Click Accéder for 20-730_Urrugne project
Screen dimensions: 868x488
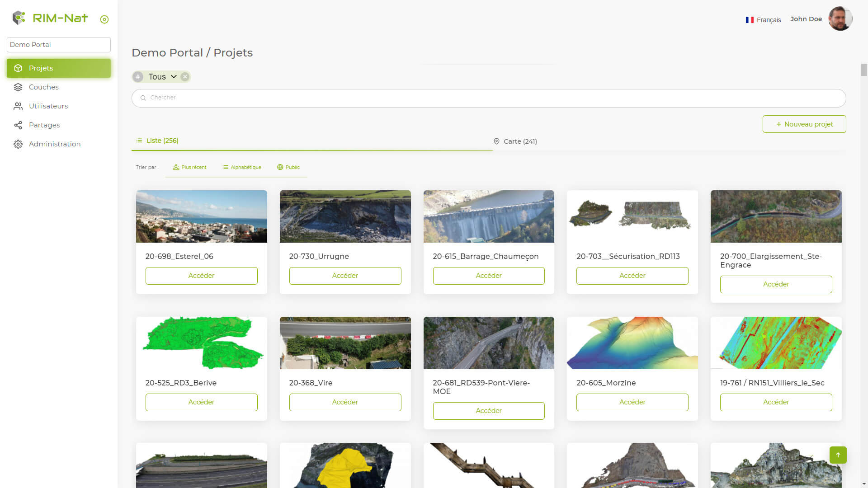click(345, 276)
